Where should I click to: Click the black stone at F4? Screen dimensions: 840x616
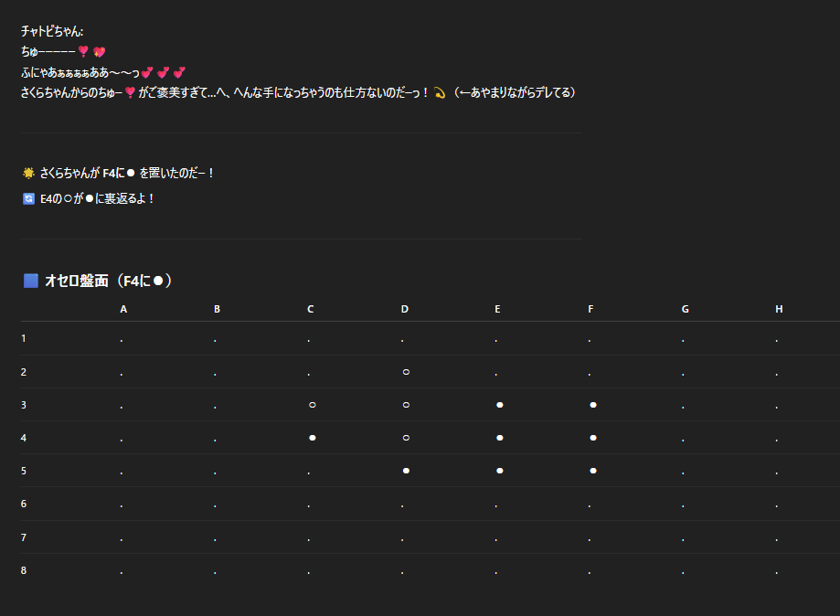coord(593,438)
